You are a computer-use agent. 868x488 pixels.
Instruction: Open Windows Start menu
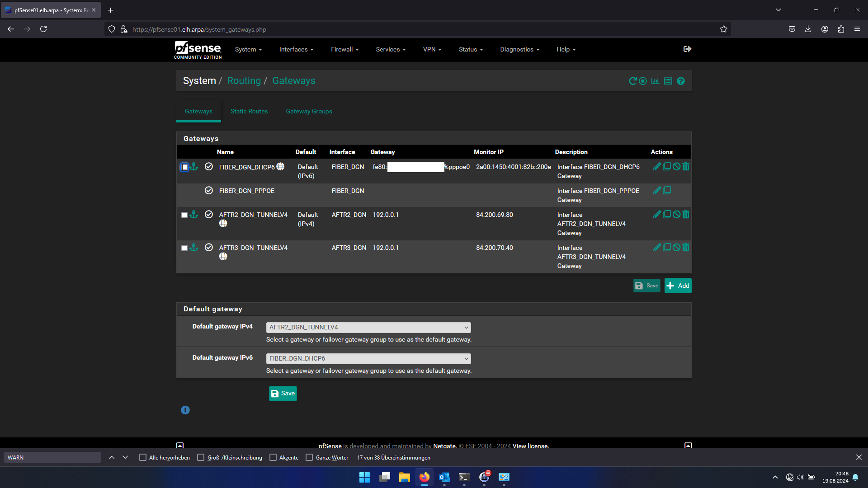pyautogui.click(x=364, y=477)
